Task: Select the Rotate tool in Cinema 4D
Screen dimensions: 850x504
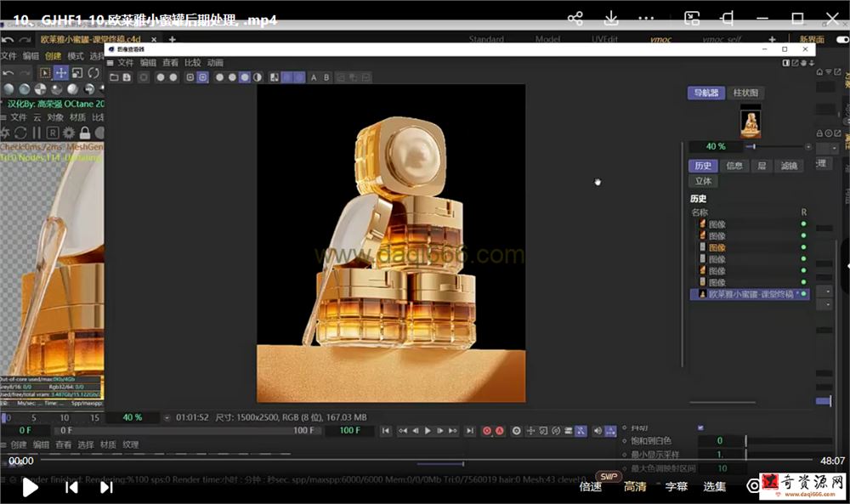Action: pos(93,72)
